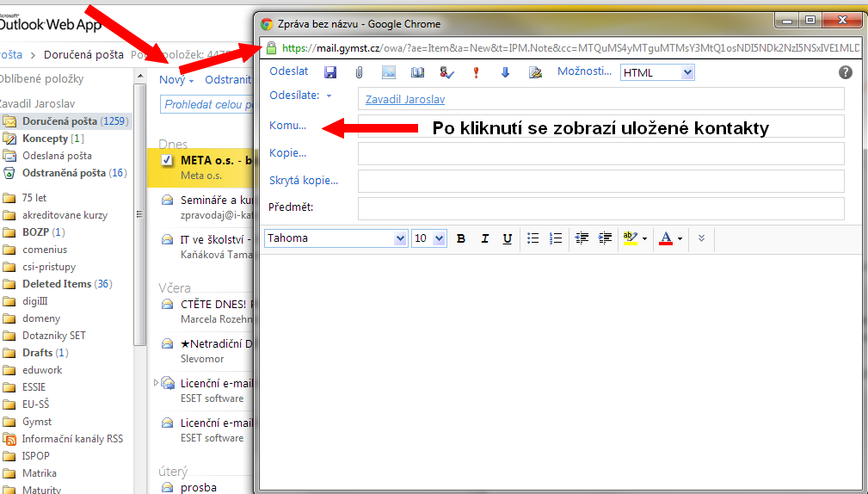Viewport: 868px width, 494px height.
Task: Toggle italic formatting
Action: (x=485, y=238)
